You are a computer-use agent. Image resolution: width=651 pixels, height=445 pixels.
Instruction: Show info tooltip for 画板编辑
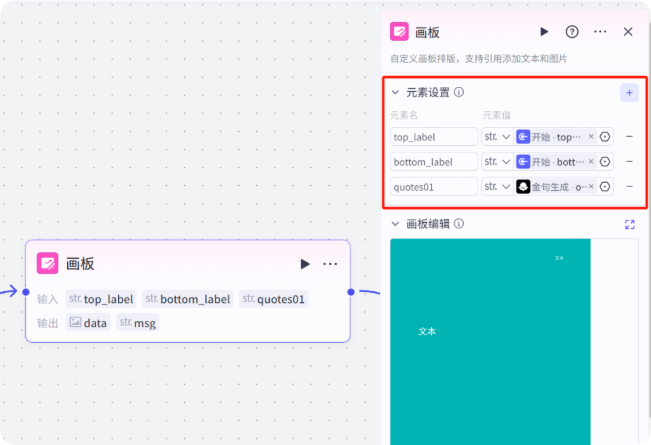(459, 224)
